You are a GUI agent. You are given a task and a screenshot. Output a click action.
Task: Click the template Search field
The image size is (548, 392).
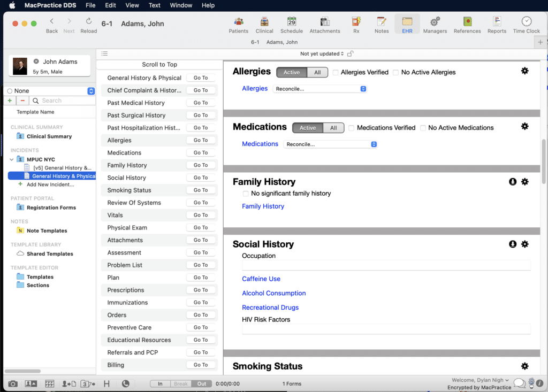pos(63,101)
